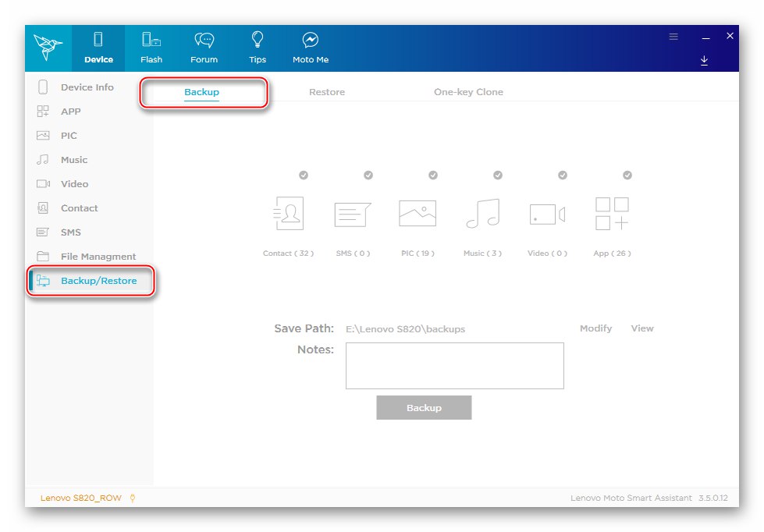Click the Music ( 3 ) label

[482, 254]
